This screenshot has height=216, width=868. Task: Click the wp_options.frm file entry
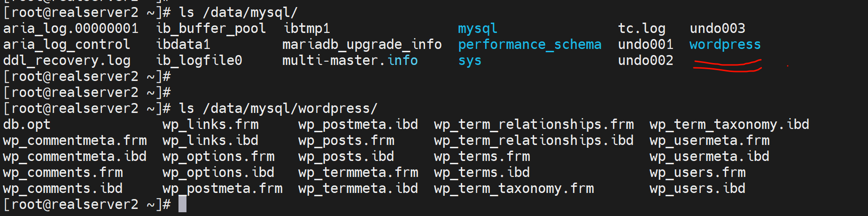(x=218, y=157)
